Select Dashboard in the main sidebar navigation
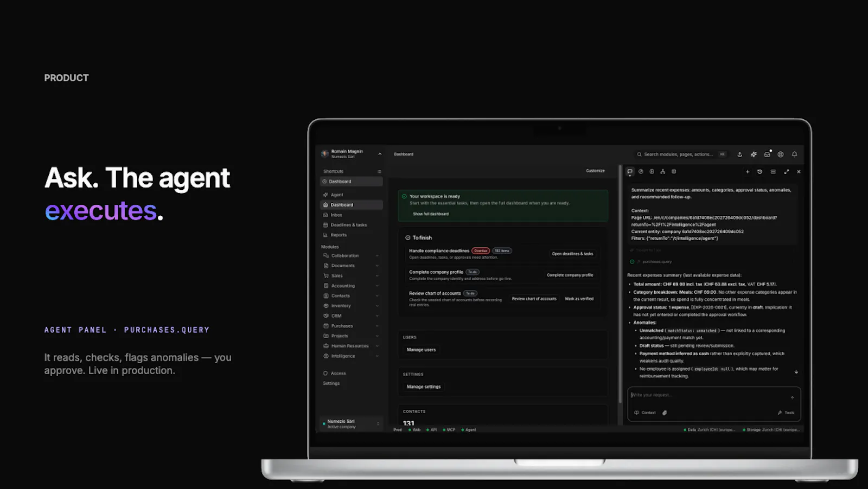The height and width of the screenshot is (489, 868). coord(352,205)
